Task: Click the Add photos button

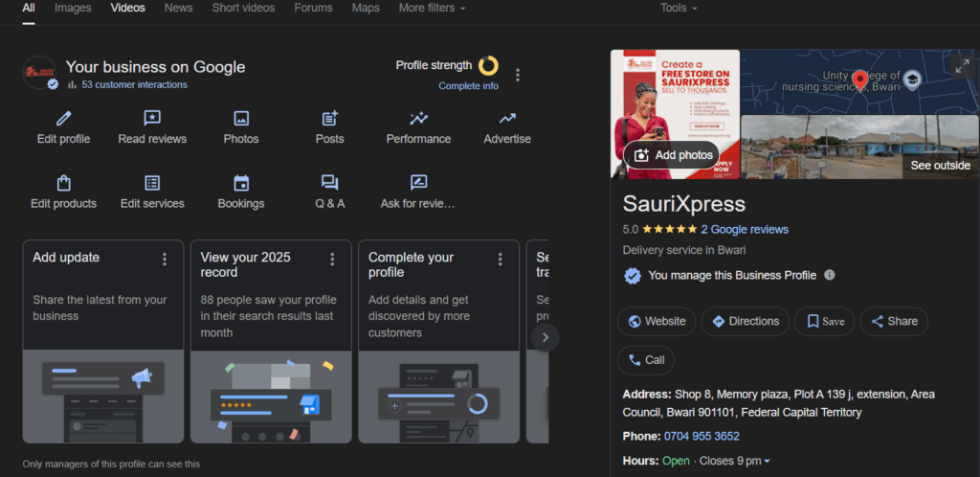Action: (671, 155)
